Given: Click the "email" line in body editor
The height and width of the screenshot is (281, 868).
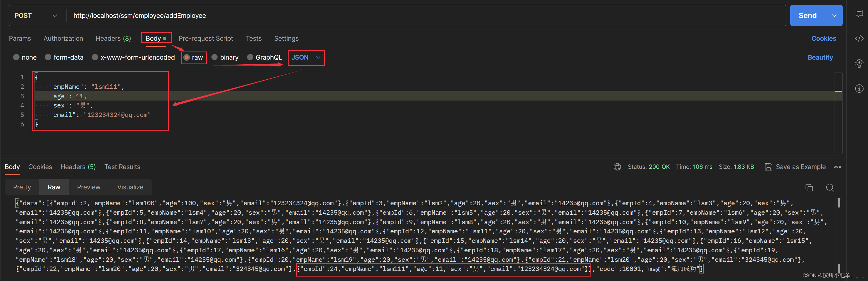Looking at the screenshot, I should pos(100,115).
